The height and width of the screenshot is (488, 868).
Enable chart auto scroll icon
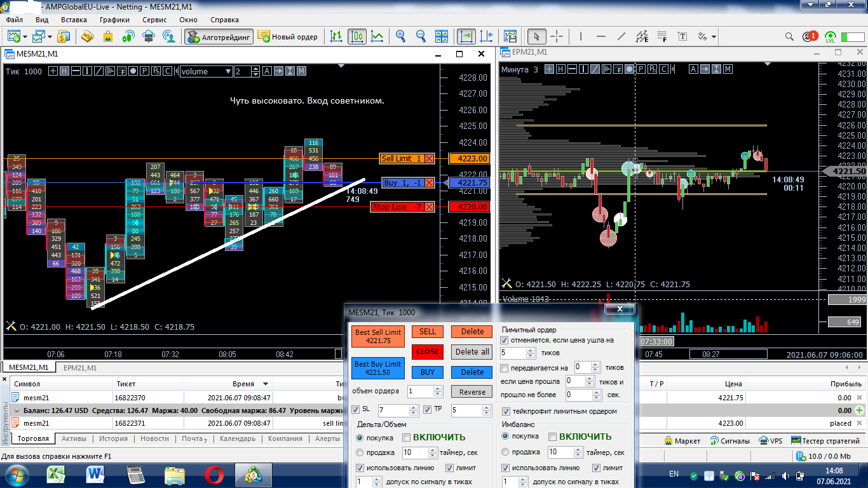coord(466,37)
